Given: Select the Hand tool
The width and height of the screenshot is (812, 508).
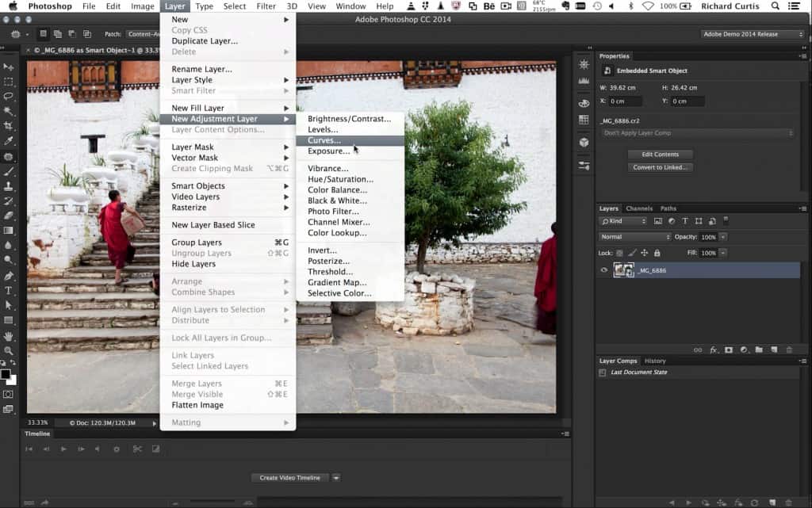Looking at the screenshot, I should 8,336.
